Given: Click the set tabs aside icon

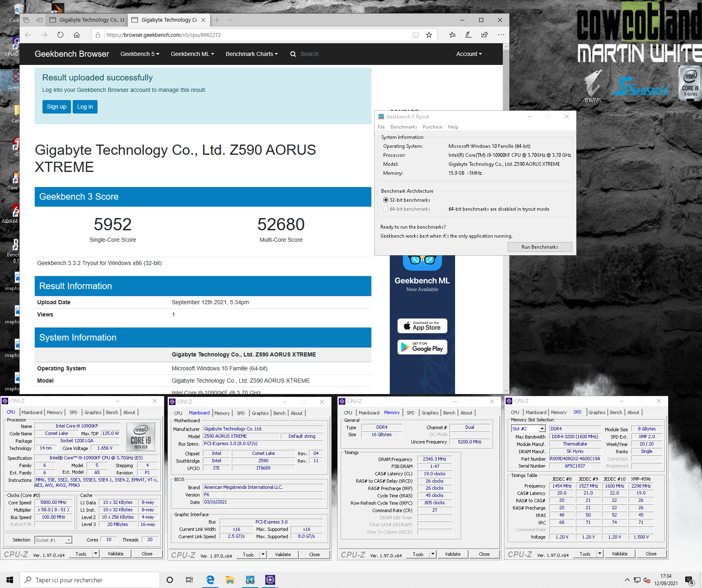Looking at the screenshot, I should tap(39, 20).
